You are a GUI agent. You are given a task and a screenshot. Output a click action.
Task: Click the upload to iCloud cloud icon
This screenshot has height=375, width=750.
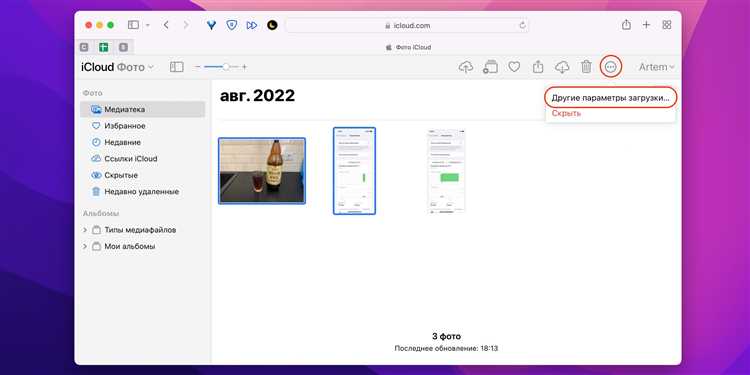pyautogui.click(x=465, y=67)
